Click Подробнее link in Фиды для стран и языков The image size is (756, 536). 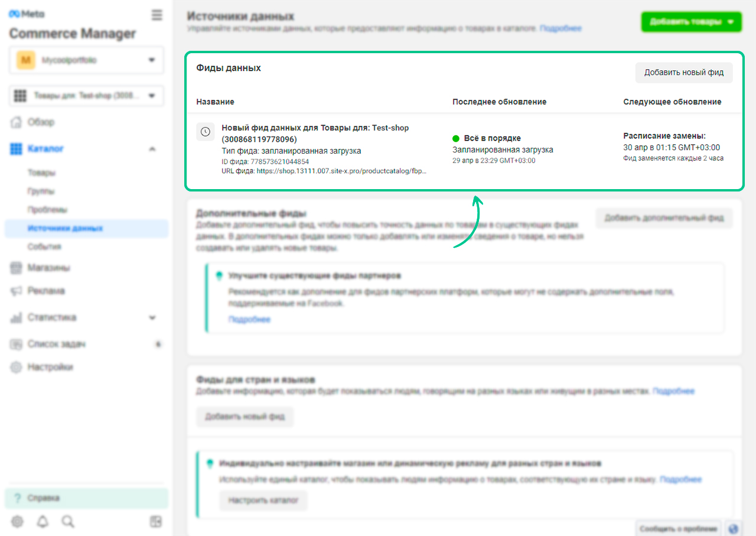pos(673,391)
